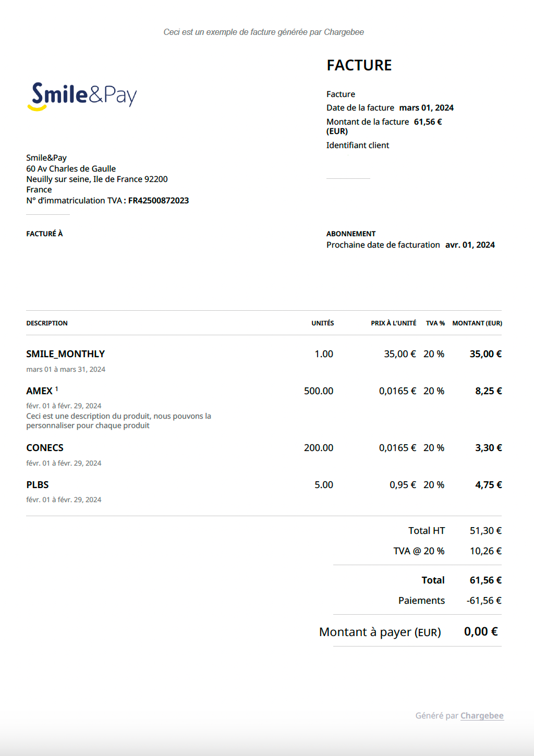Click the UNITÉS column header
Screen dimensions: 534x756
[x=322, y=323]
